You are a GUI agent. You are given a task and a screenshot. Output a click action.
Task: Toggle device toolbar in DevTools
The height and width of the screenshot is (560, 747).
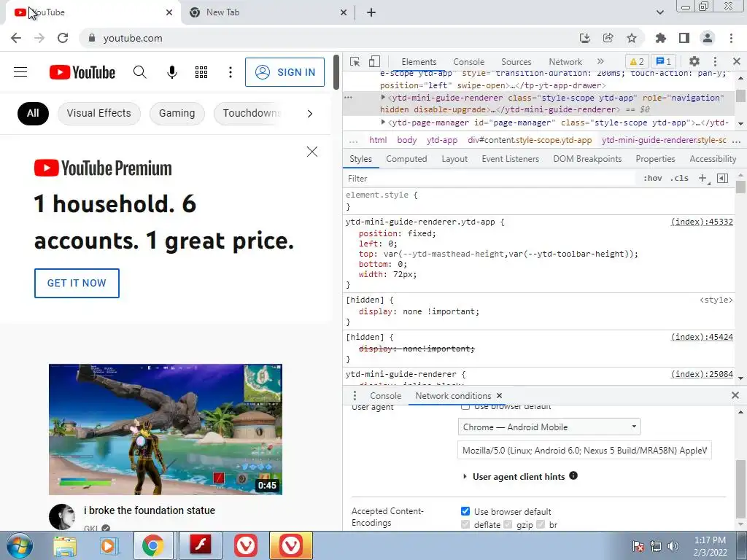coord(374,61)
